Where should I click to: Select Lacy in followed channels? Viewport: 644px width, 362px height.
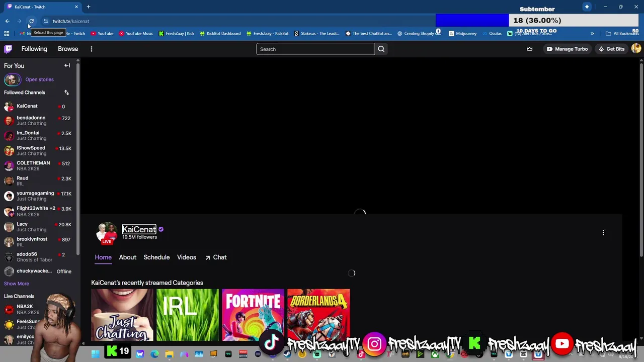point(38,227)
